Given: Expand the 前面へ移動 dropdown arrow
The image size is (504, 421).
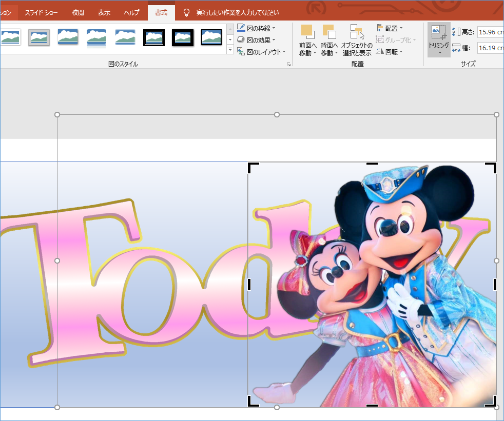Looking at the screenshot, I should 315,53.
